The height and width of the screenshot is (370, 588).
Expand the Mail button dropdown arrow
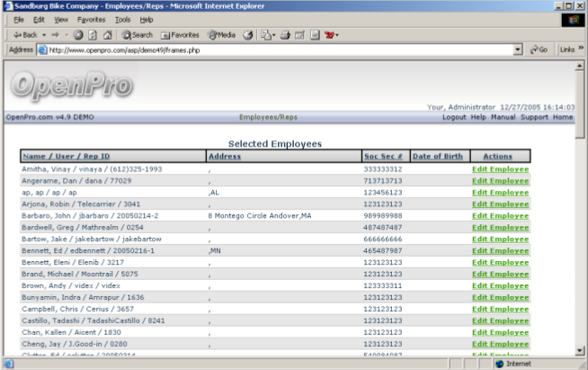point(273,35)
